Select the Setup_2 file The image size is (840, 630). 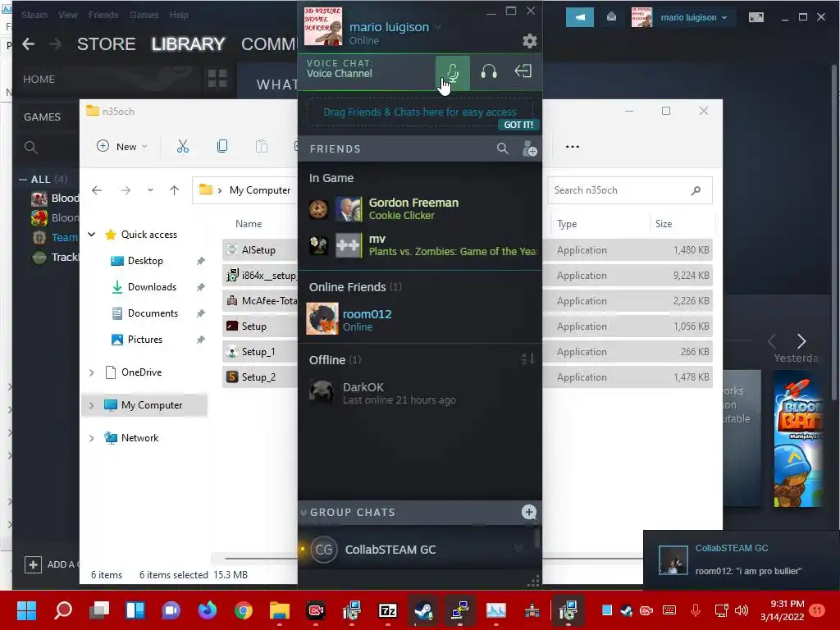click(259, 377)
